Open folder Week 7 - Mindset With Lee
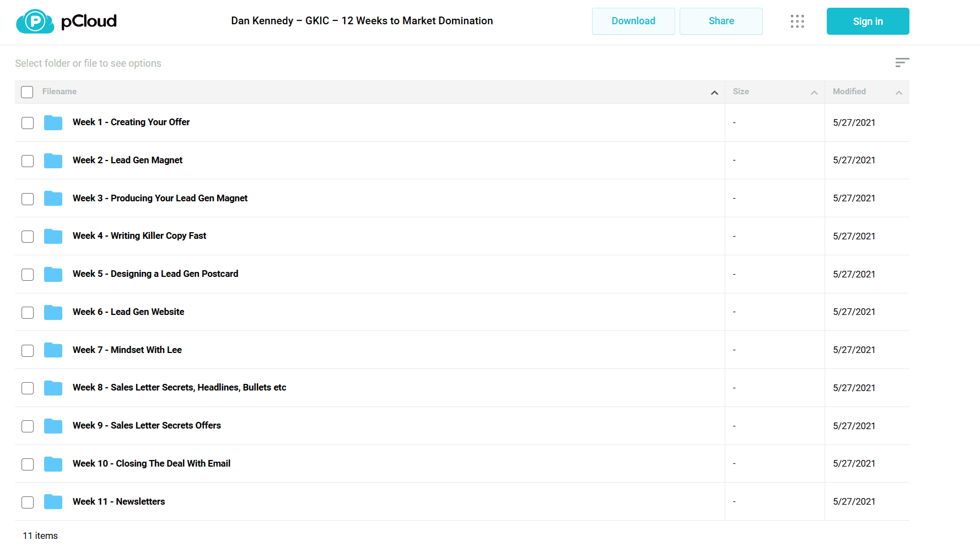The image size is (980, 551). [x=127, y=350]
